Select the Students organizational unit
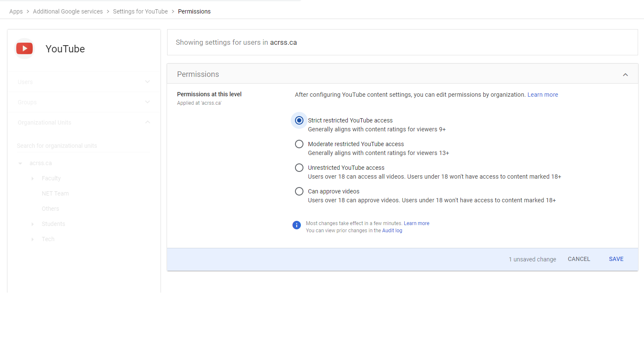This screenshot has width=644, height=356. point(53,224)
